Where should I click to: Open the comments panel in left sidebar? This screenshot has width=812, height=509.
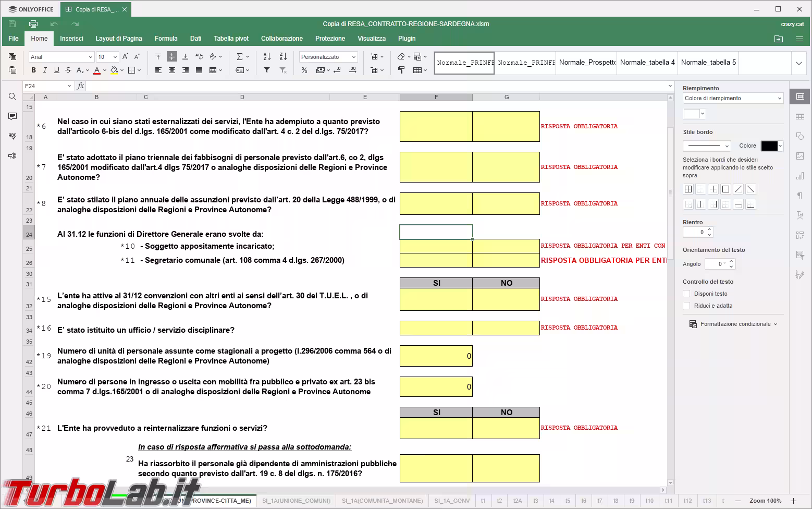[13, 116]
